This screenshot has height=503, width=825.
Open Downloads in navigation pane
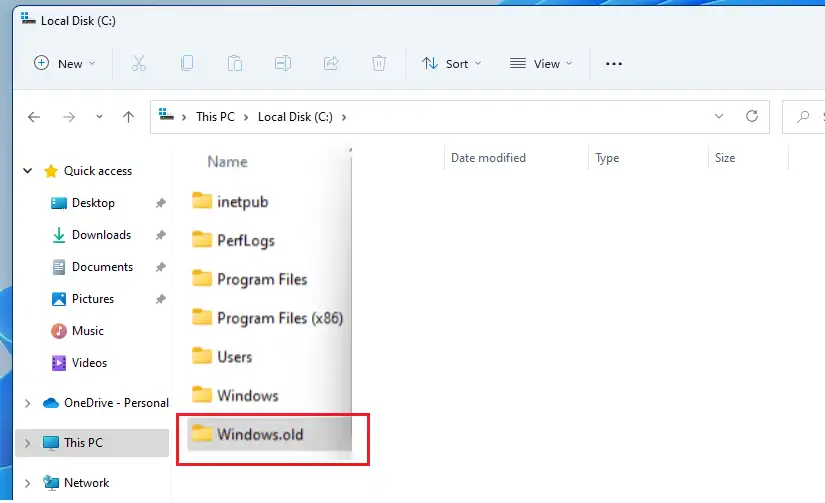tap(101, 235)
